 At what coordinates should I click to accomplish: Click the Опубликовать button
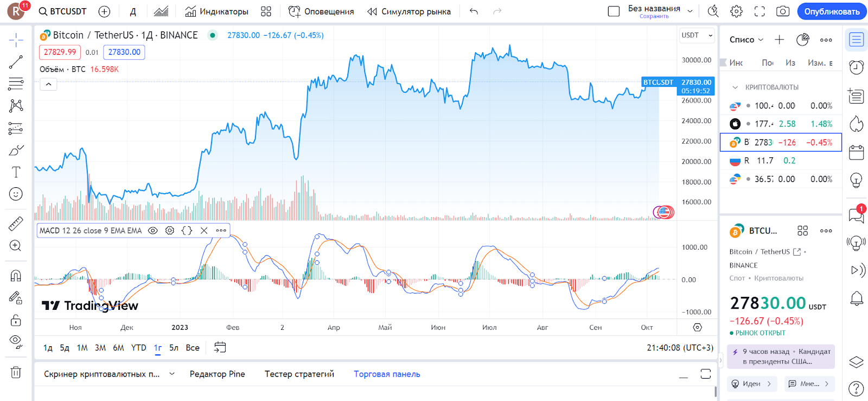pyautogui.click(x=832, y=11)
